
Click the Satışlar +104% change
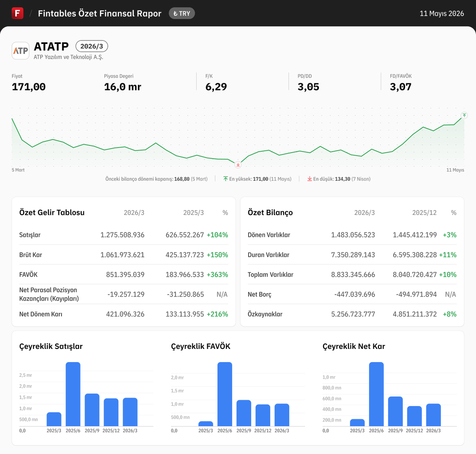point(217,235)
